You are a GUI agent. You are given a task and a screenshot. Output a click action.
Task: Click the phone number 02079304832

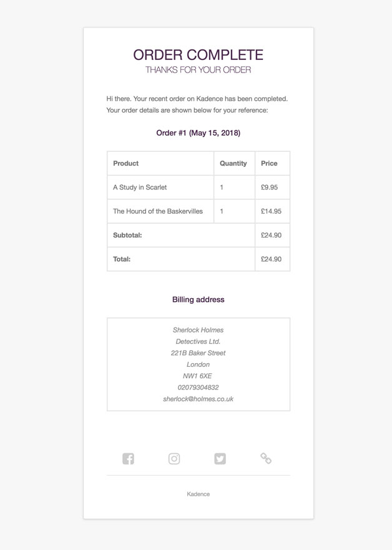(x=198, y=387)
